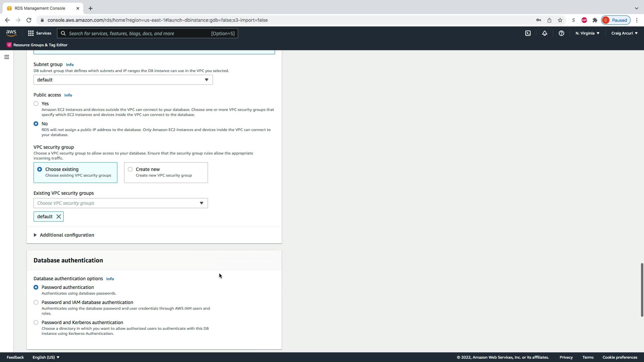Viewport: 644px width, 362px height.
Task: Click the Chrome extensions puzzle icon
Action: pos(595,20)
